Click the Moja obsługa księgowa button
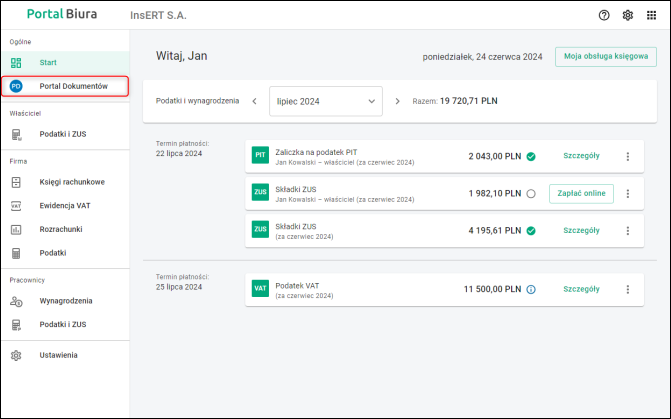Screen dimensions: 671x419 (606, 56)
